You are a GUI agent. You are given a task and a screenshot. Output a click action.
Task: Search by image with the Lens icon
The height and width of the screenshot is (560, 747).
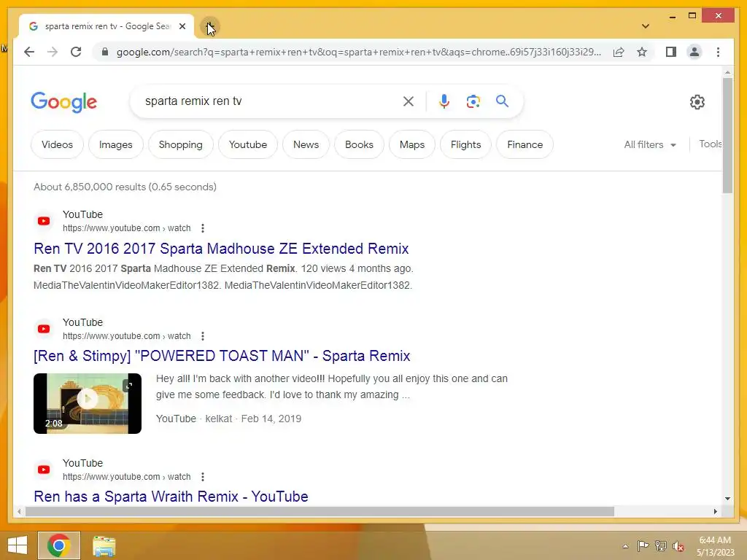[x=473, y=101]
